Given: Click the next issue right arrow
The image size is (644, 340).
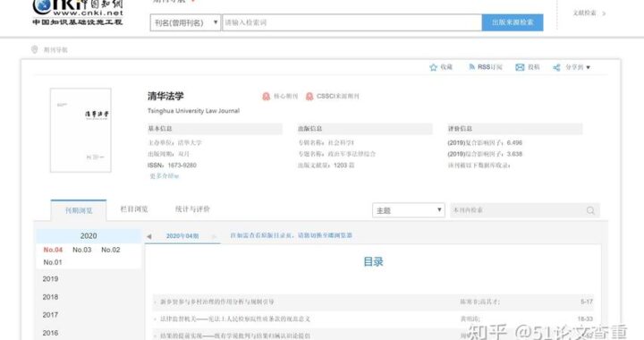Looking at the screenshot, I should tap(214, 236).
